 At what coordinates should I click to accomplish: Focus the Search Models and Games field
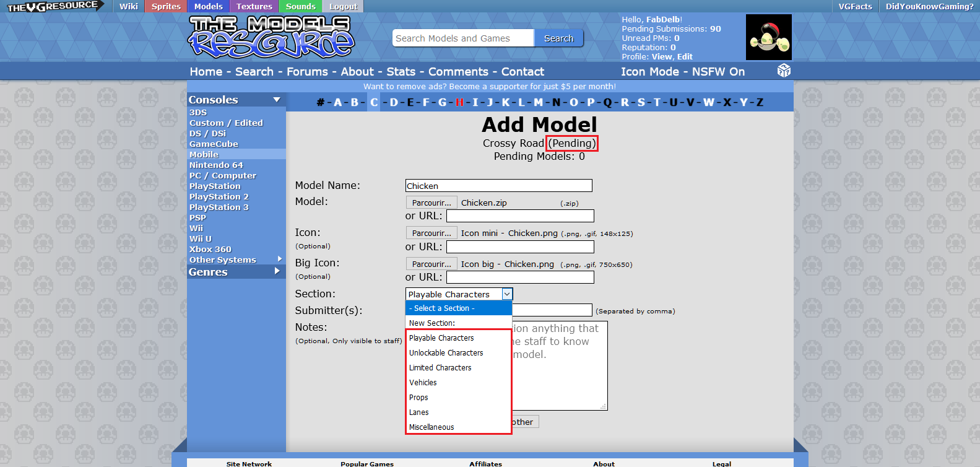coord(463,38)
